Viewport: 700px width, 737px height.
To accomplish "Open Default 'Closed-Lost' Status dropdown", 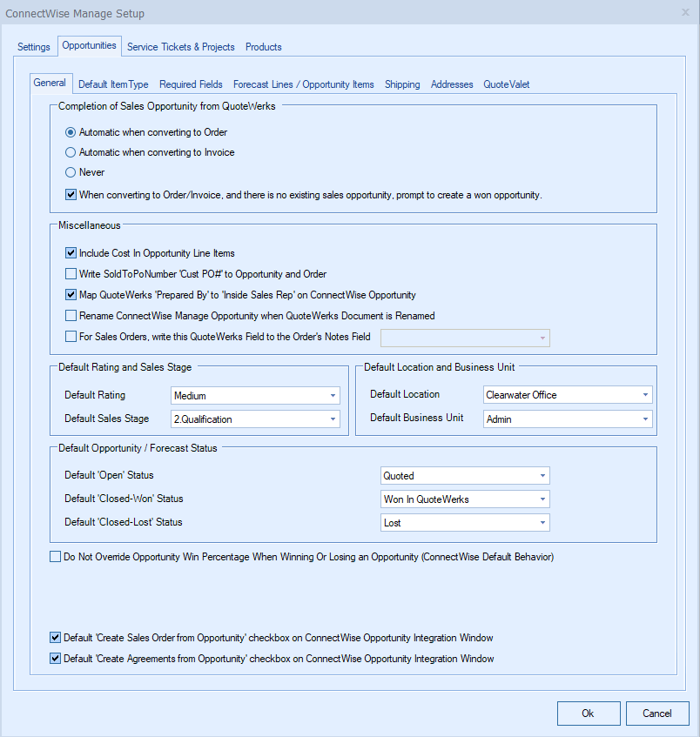I will [x=465, y=523].
